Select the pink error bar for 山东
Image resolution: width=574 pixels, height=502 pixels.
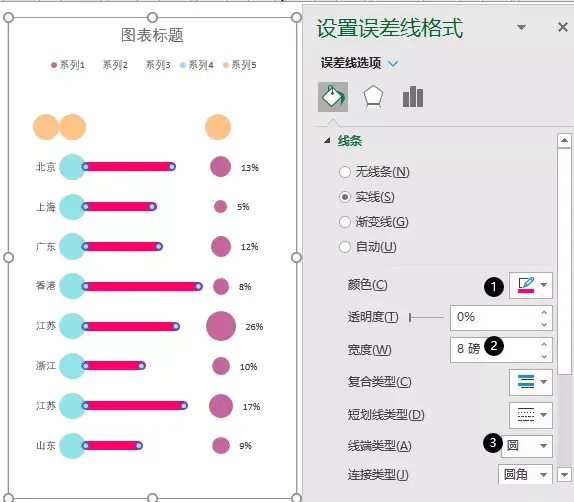click(x=112, y=446)
